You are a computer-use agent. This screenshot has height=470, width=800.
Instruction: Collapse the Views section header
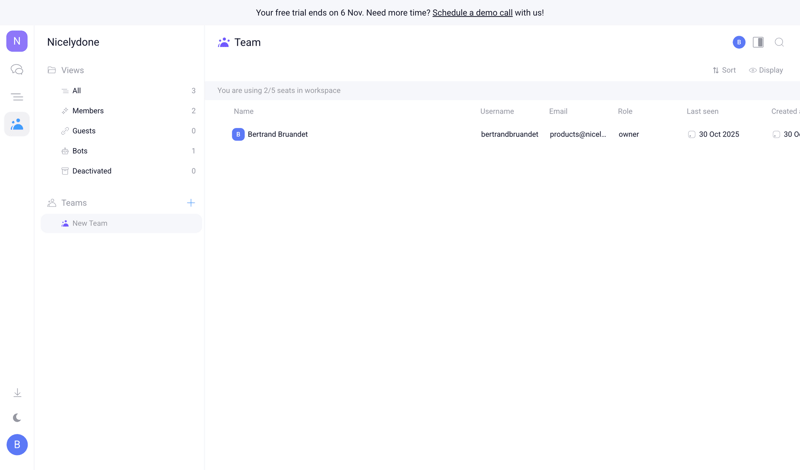[72, 70]
